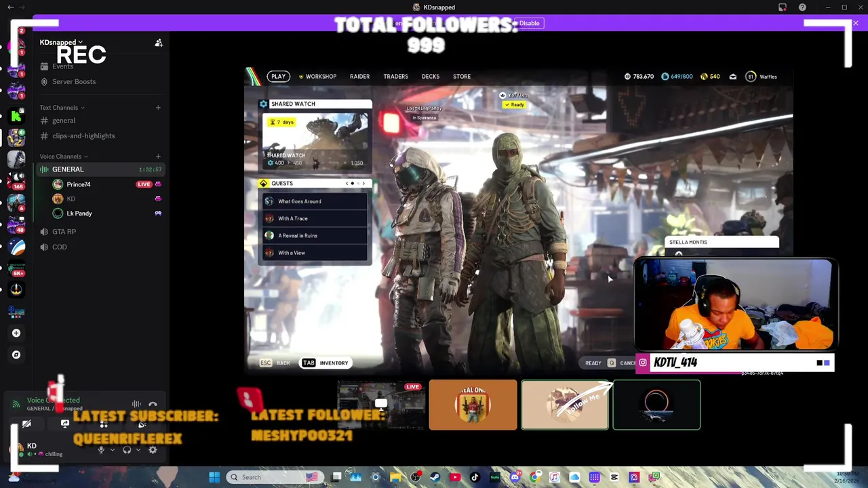Click the 783,670 coin balance
Image resolution: width=868 pixels, height=488 pixels.
(639, 77)
